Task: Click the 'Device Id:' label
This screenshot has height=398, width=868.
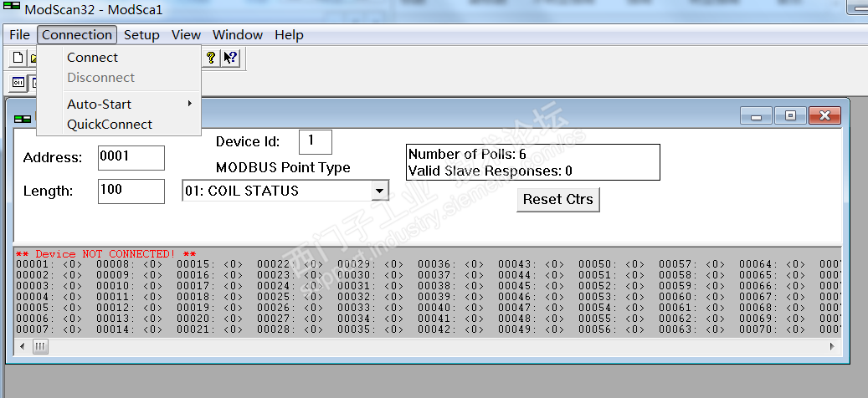Action: click(248, 141)
